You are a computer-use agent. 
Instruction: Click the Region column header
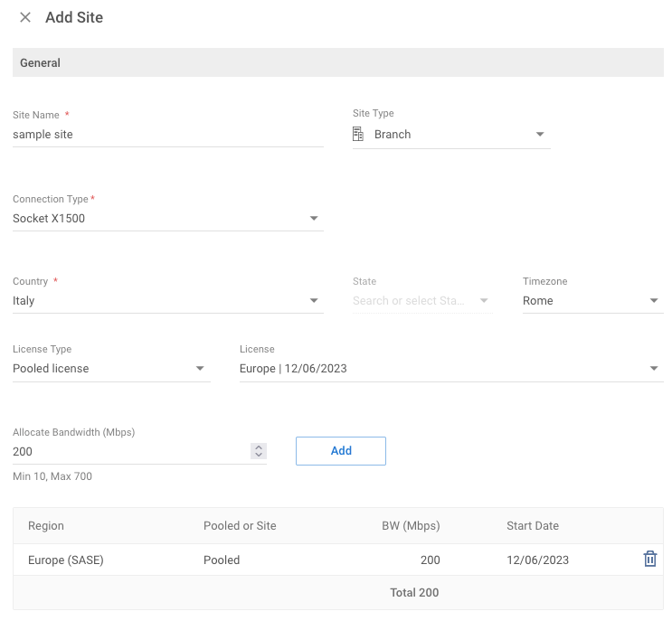click(x=46, y=526)
